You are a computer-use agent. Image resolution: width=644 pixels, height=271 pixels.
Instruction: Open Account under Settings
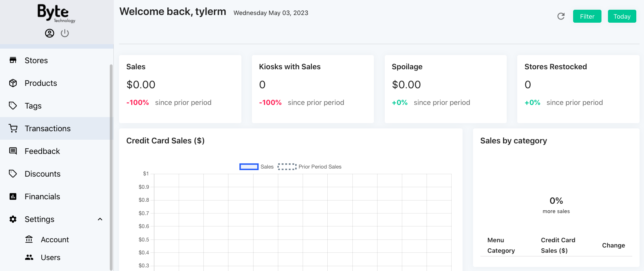55,239
